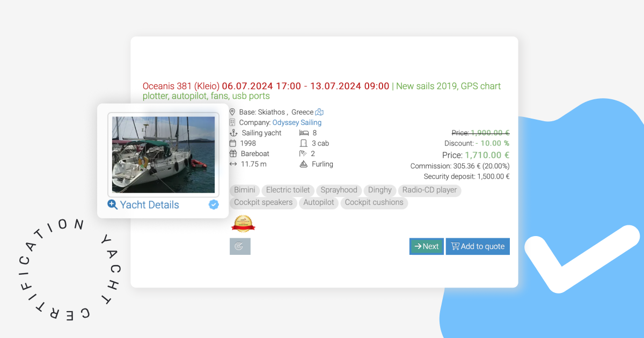Open the Odyssey Sailing company link
The height and width of the screenshot is (338, 644).
pyautogui.click(x=297, y=122)
